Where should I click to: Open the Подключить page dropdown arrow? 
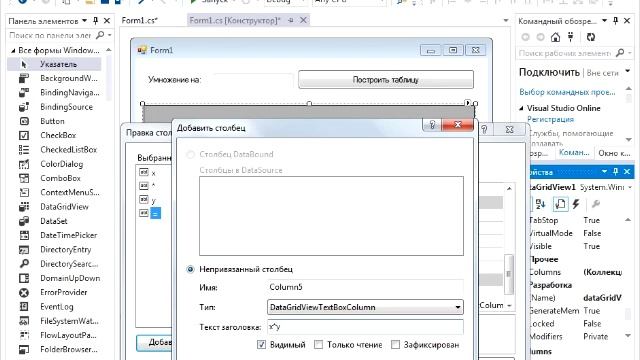628,71
